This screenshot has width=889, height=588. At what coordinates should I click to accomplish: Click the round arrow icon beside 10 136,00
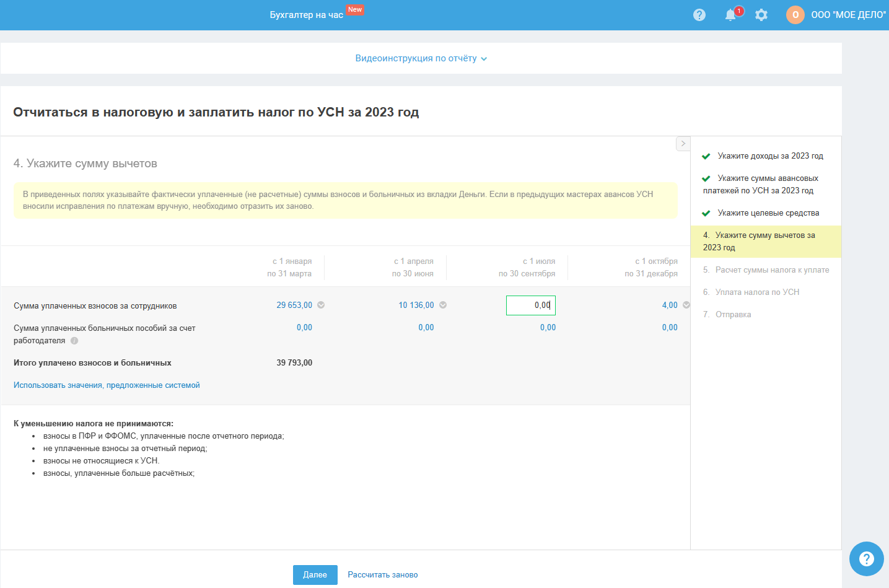coord(443,305)
